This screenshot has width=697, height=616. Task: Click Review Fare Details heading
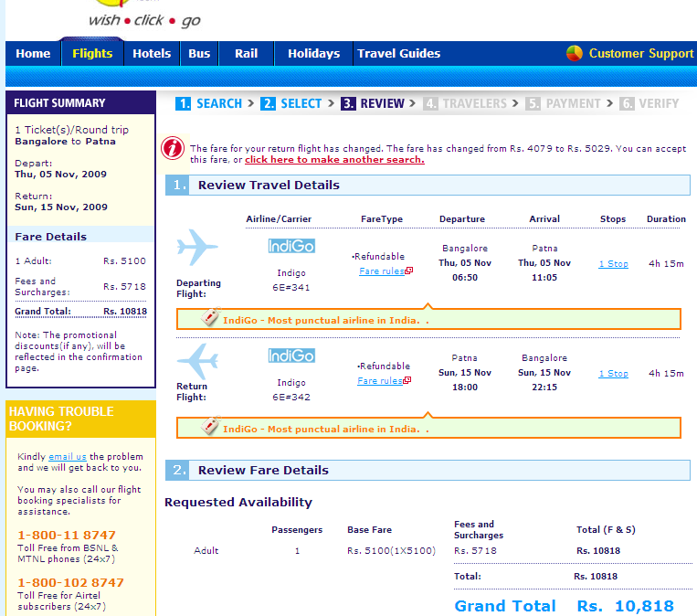[263, 470]
